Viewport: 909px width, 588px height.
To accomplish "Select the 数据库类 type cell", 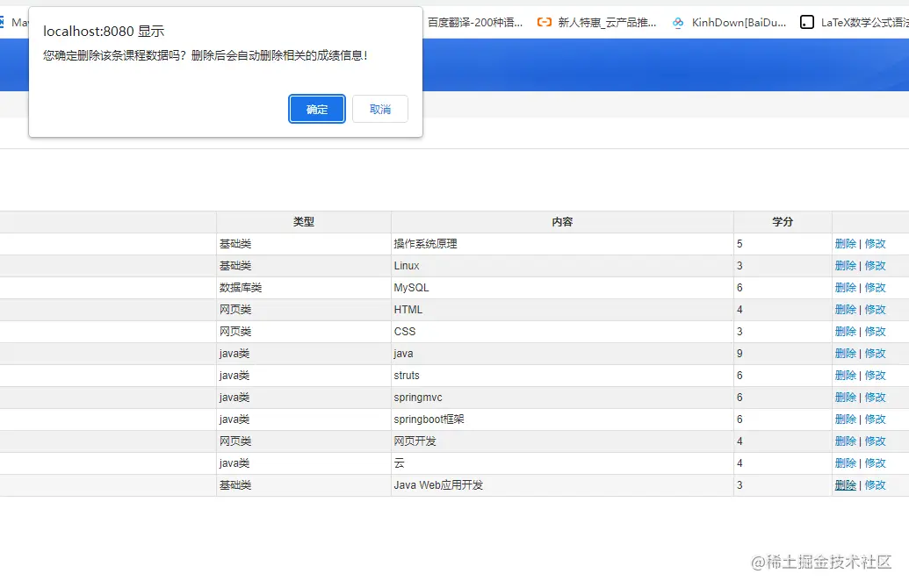I will [x=304, y=288].
